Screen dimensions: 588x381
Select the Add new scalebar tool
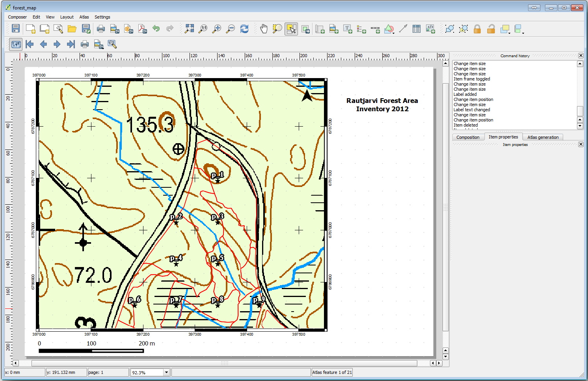pyautogui.click(x=375, y=28)
